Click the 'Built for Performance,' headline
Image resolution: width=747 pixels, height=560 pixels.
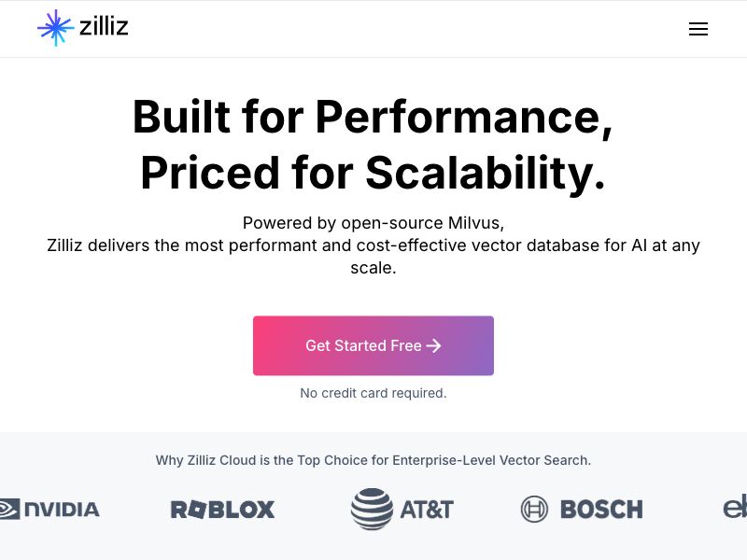[x=373, y=117]
